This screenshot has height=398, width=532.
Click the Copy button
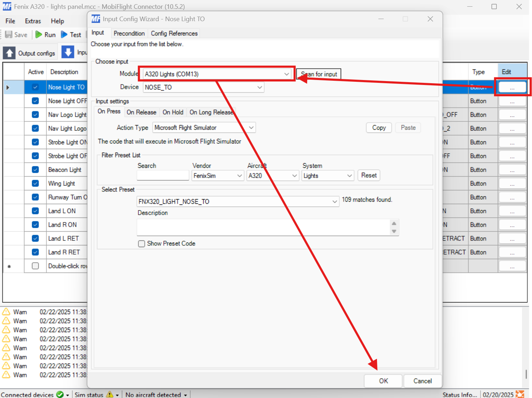379,128
